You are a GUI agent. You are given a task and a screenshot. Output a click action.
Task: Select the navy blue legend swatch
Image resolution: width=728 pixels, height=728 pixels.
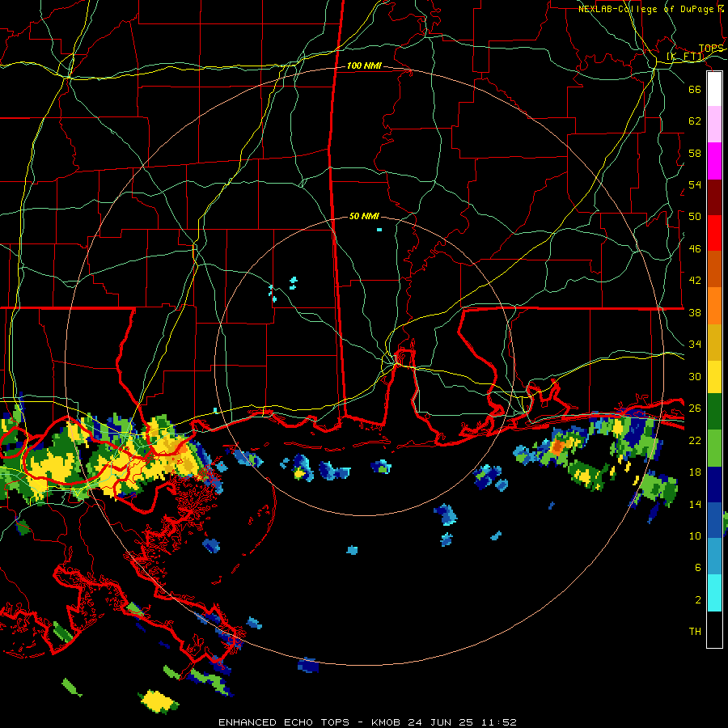[x=714, y=485]
